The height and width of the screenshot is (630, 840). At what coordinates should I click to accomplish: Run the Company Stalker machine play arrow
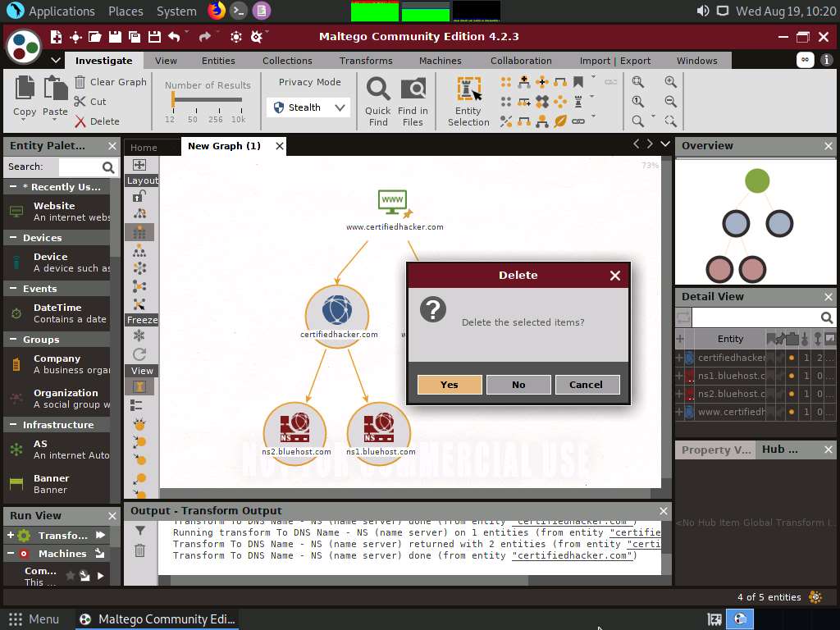click(100, 576)
